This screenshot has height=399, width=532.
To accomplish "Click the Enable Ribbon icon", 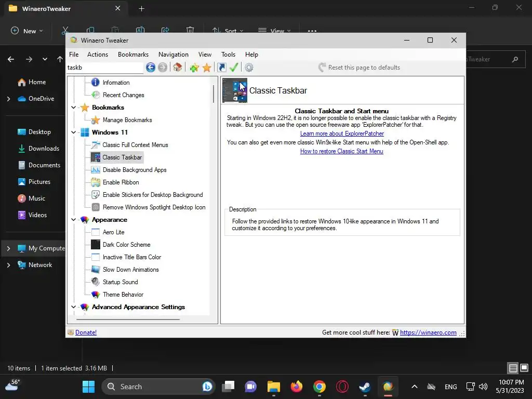I will 96,182.
